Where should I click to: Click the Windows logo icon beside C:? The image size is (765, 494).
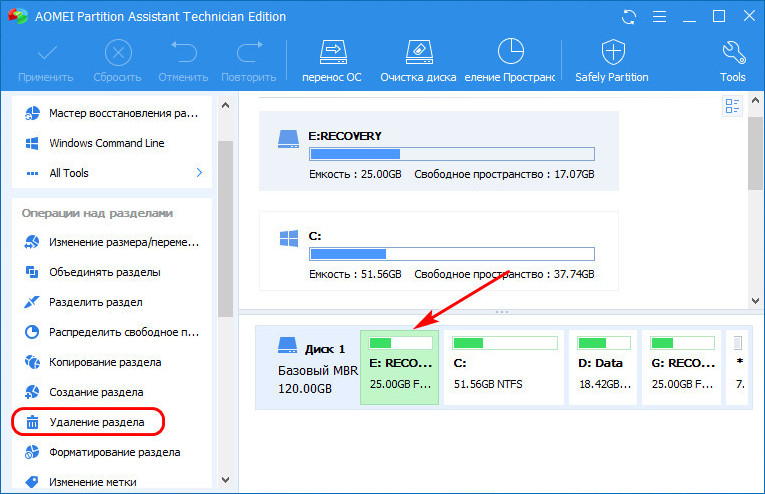click(289, 238)
